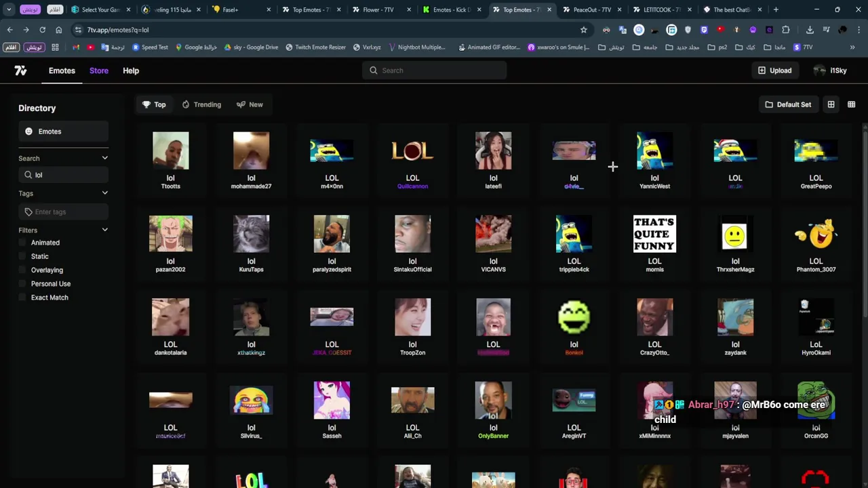
Task: Enable the Personal Use filter checkbox
Action: (x=22, y=284)
